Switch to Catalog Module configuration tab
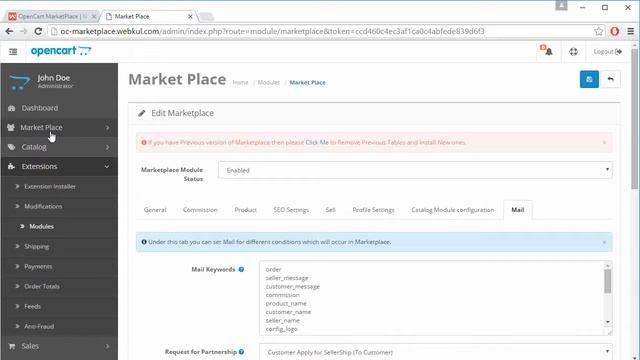 pos(453,210)
